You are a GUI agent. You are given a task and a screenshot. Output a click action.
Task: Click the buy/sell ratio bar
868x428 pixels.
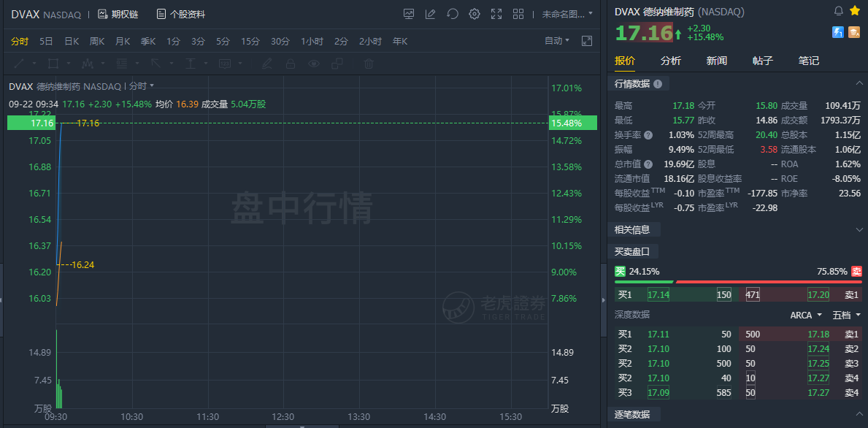[x=739, y=281]
